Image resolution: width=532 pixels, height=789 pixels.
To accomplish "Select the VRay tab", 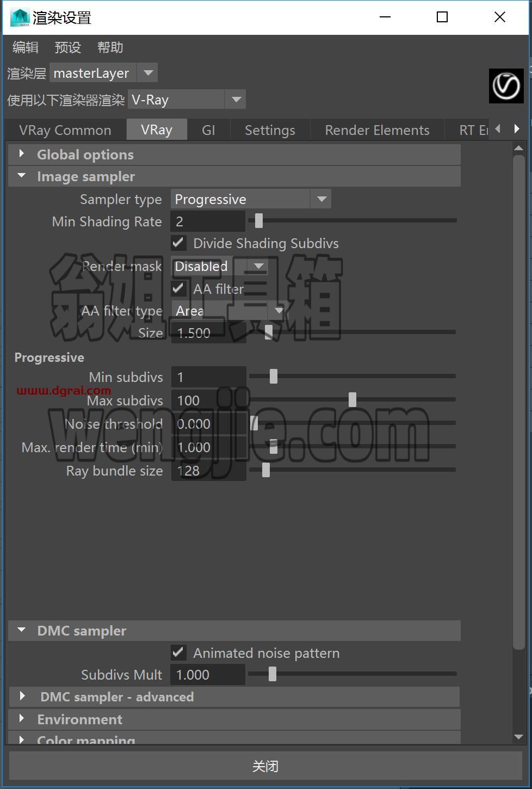I will click(157, 130).
